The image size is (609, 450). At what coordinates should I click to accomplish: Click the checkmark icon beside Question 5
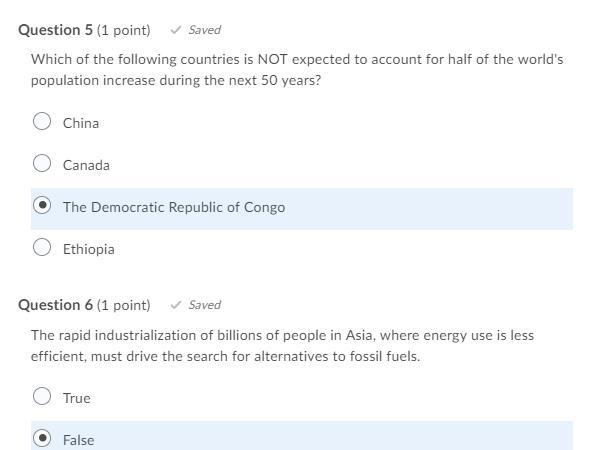(x=176, y=30)
